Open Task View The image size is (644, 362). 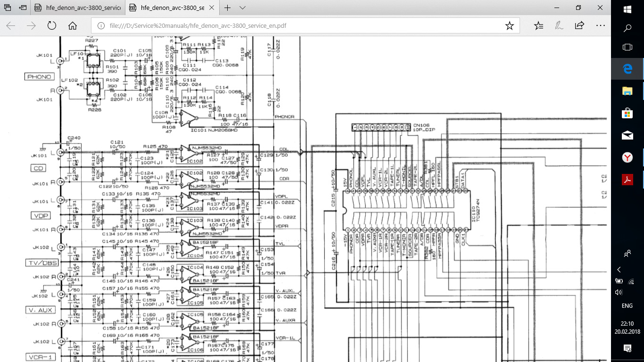pyautogui.click(x=627, y=47)
